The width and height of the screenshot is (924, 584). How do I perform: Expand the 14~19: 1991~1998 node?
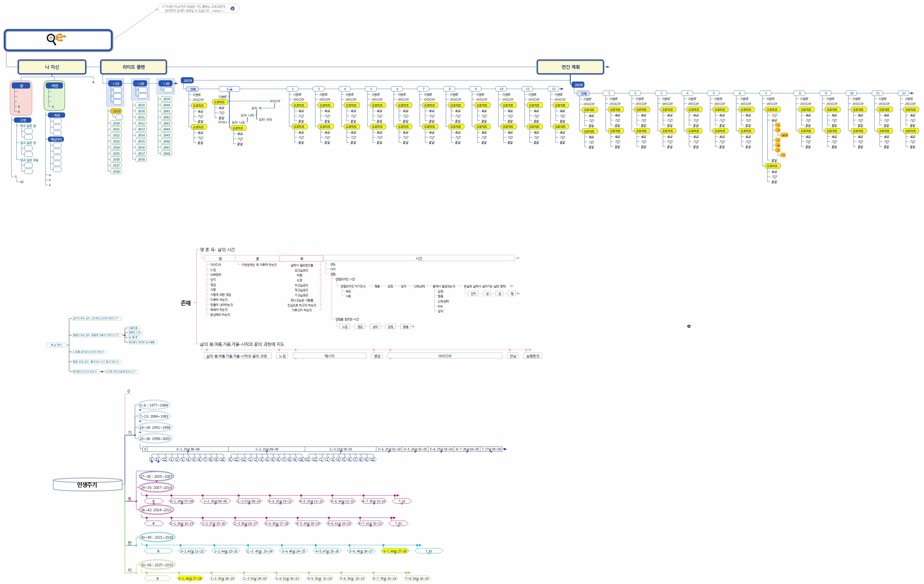(140, 432)
